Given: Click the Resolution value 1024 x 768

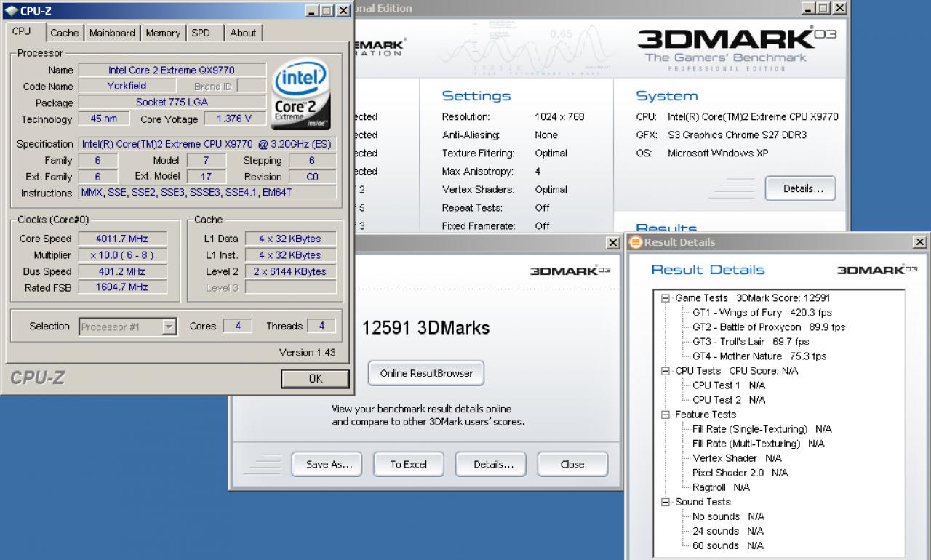Looking at the screenshot, I should (x=559, y=116).
